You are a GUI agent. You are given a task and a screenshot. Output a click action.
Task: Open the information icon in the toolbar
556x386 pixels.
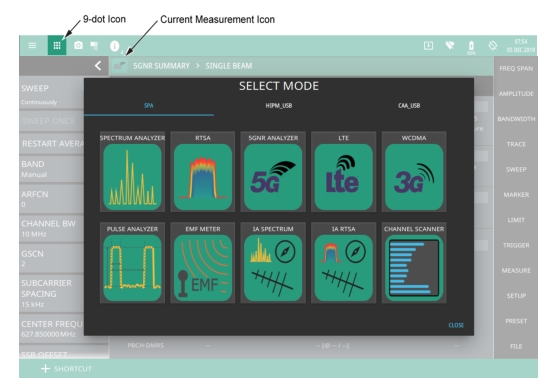point(114,46)
